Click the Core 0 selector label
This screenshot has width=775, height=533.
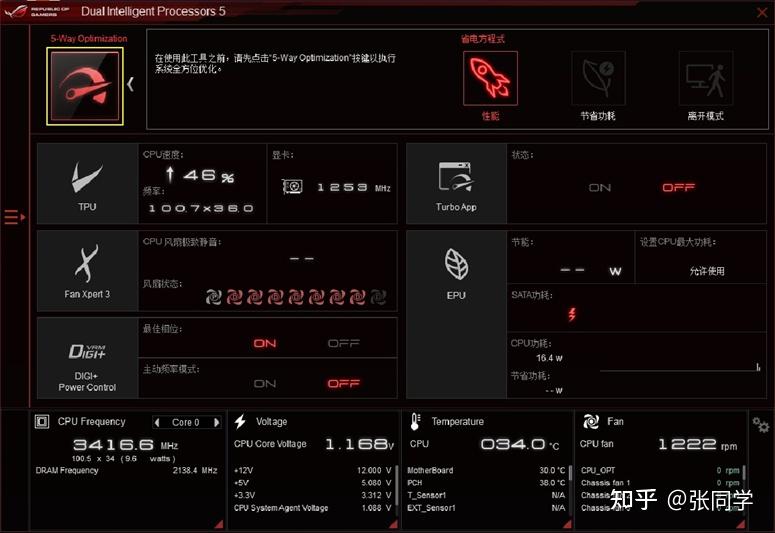pos(186,422)
